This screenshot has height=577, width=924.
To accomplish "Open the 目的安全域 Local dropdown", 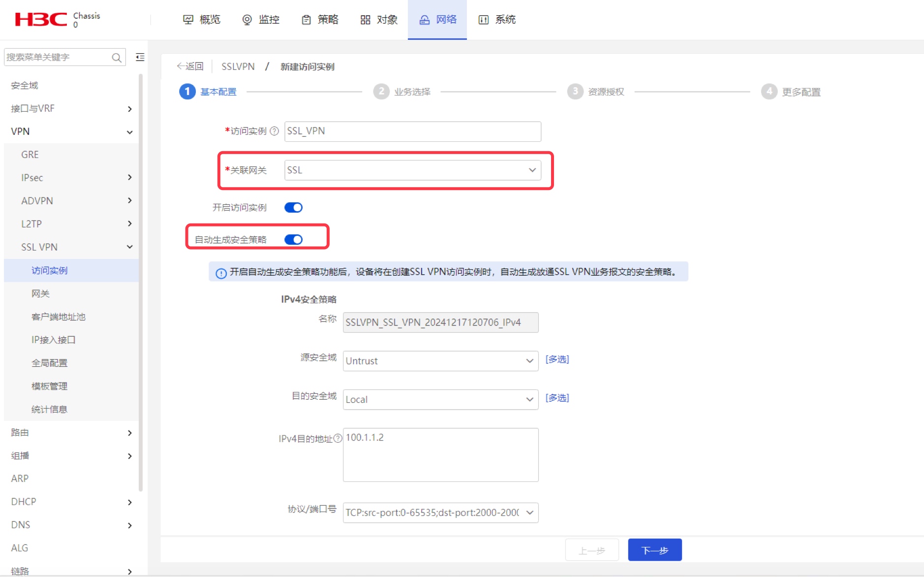I will [440, 399].
